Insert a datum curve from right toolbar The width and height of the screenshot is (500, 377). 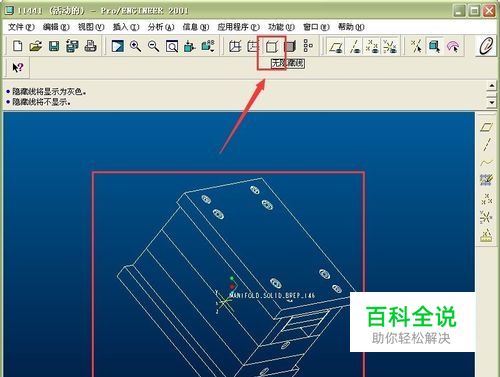[487, 163]
